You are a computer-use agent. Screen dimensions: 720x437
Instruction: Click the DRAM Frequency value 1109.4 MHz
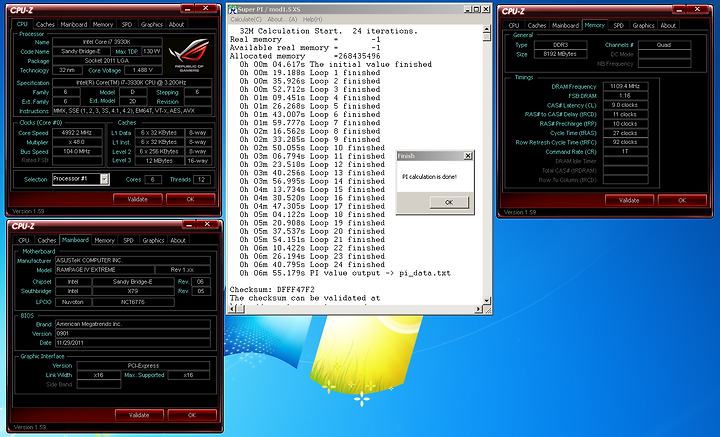pyautogui.click(x=625, y=86)
